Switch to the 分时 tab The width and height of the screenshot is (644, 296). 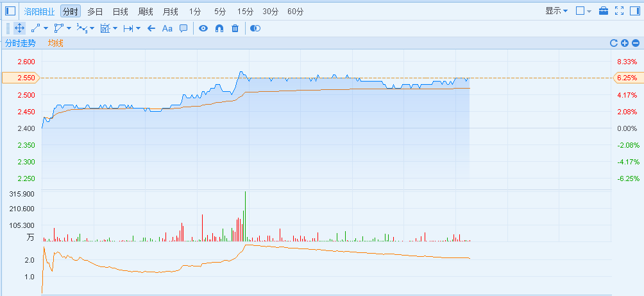click(x=71, y=12)
